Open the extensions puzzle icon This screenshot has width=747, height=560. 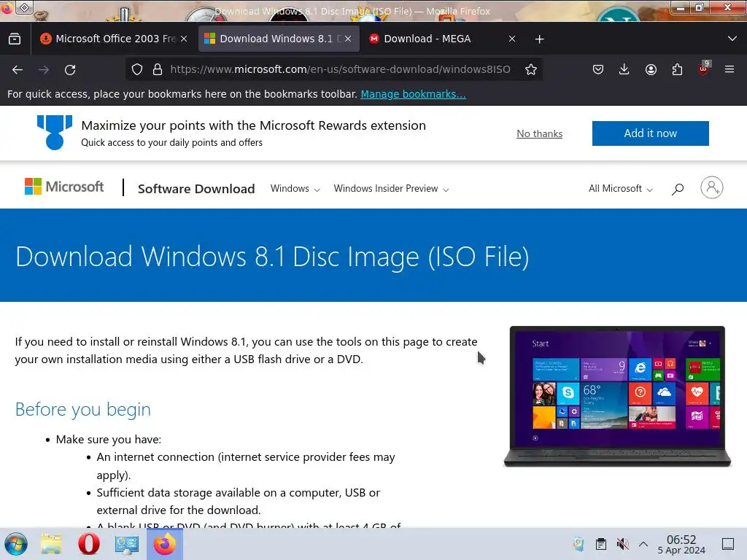[x=677, y=69]
